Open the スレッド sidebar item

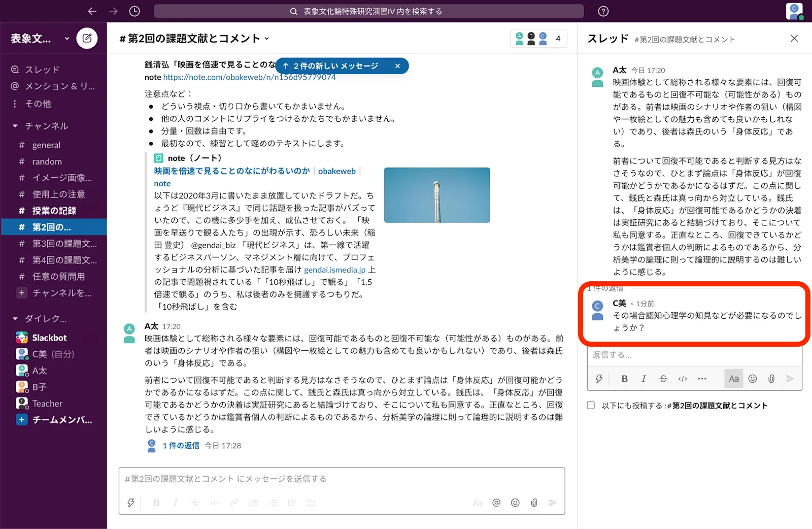coord(42,70)
